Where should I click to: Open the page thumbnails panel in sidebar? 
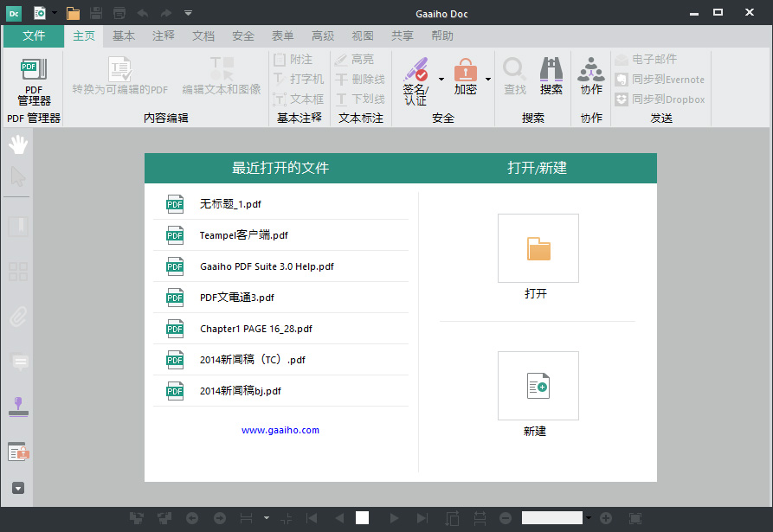[x=18, y=272]
